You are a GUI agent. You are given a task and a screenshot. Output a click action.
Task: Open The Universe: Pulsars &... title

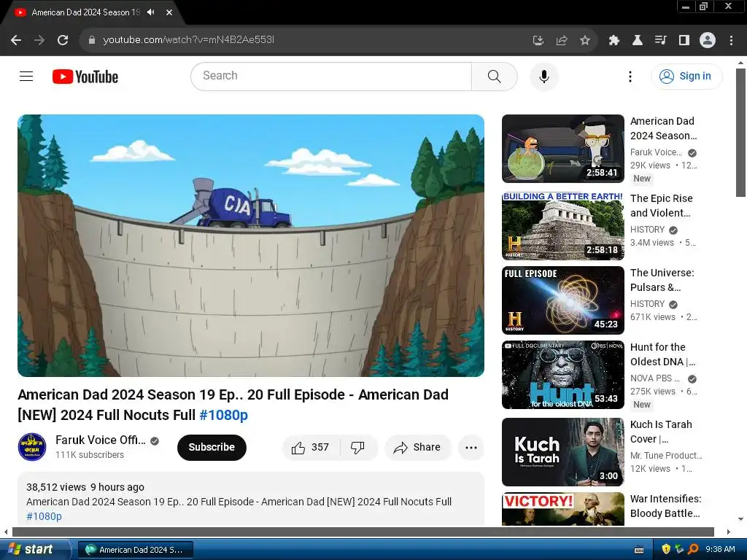click(x=662, y=280)
